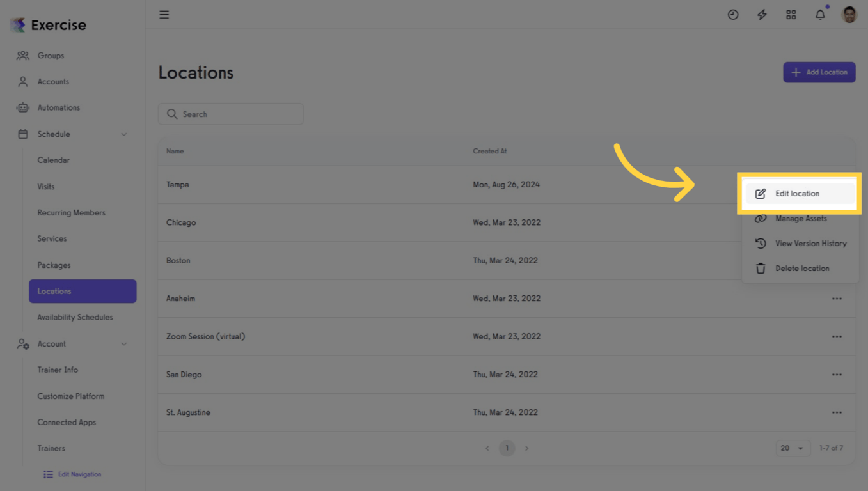Click the Edit location pencil icon
868x491 pixels.
tap(761, 193)
